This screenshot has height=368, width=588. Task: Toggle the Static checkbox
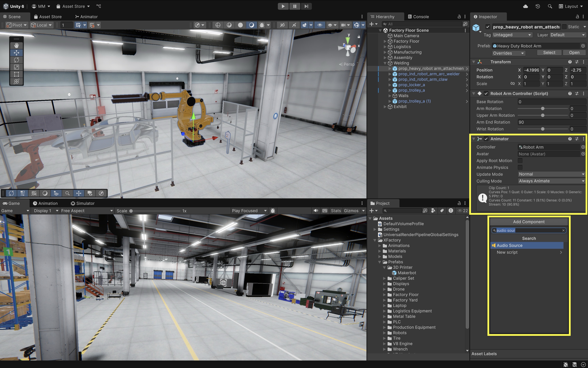tap(565, 27)
